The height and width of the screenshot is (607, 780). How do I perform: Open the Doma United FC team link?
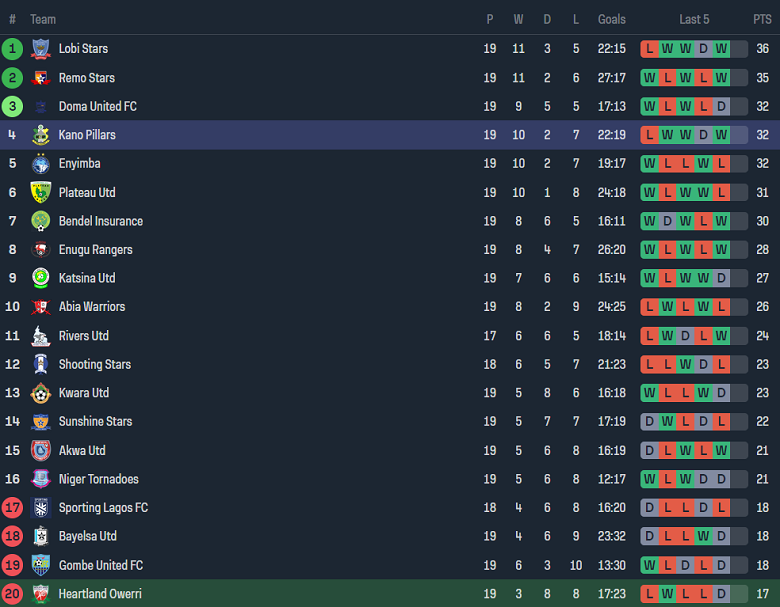97,106
